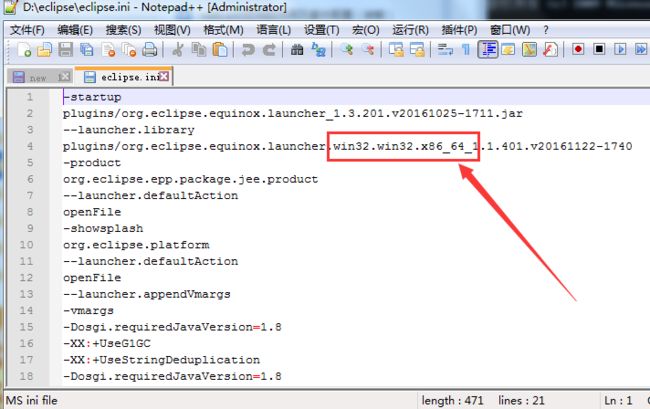The image size is (650, 409).
Task: Undo the last change with the Undo arrow
Action: point(248,50)
